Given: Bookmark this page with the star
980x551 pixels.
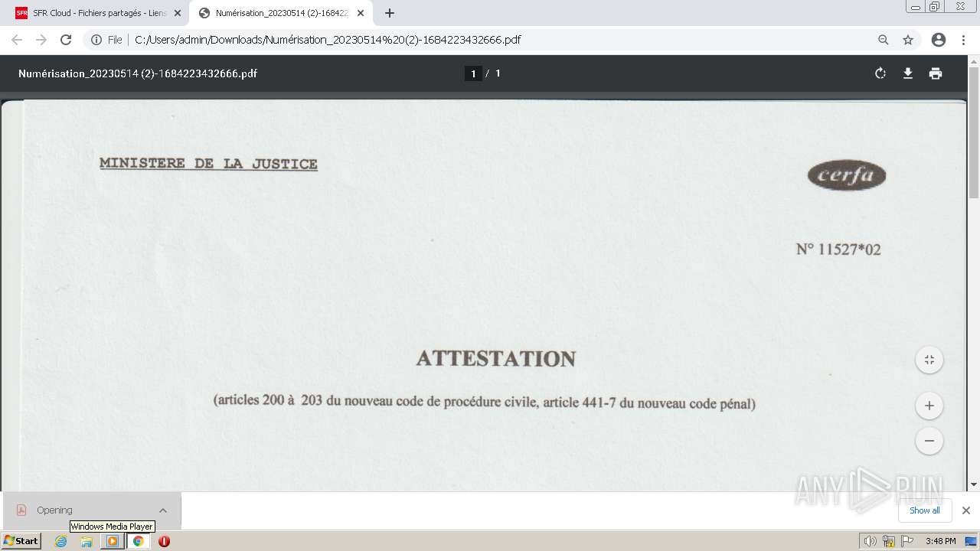Looking at the screenshot, I should coord(908,40).
